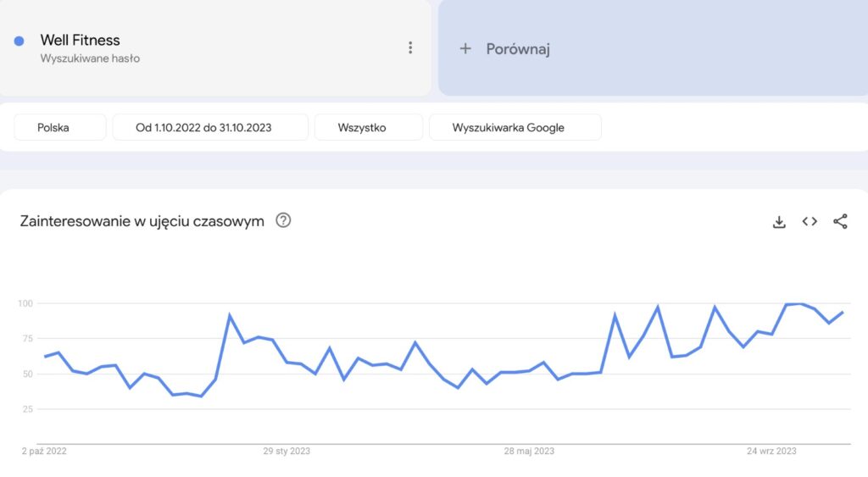
Task: Select the 28 maj 2023 axis label
Action: click(x=529, y=451)
